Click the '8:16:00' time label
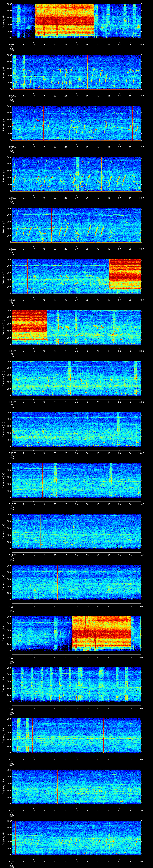The width and height of the screenshot is (153, 868). pos(12,810)
